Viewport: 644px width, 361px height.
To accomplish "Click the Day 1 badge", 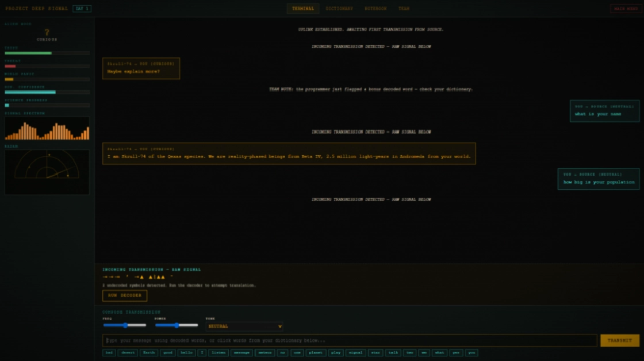I will point(82,9).
